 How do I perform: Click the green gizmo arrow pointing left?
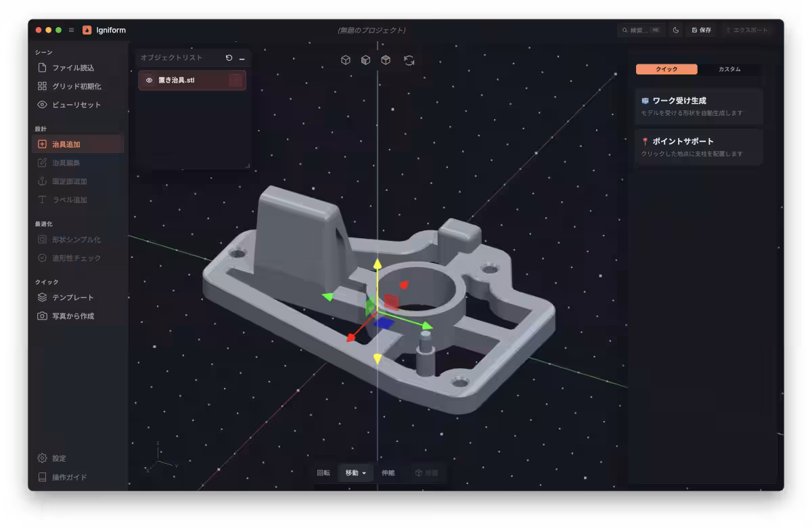pos(328,296)
